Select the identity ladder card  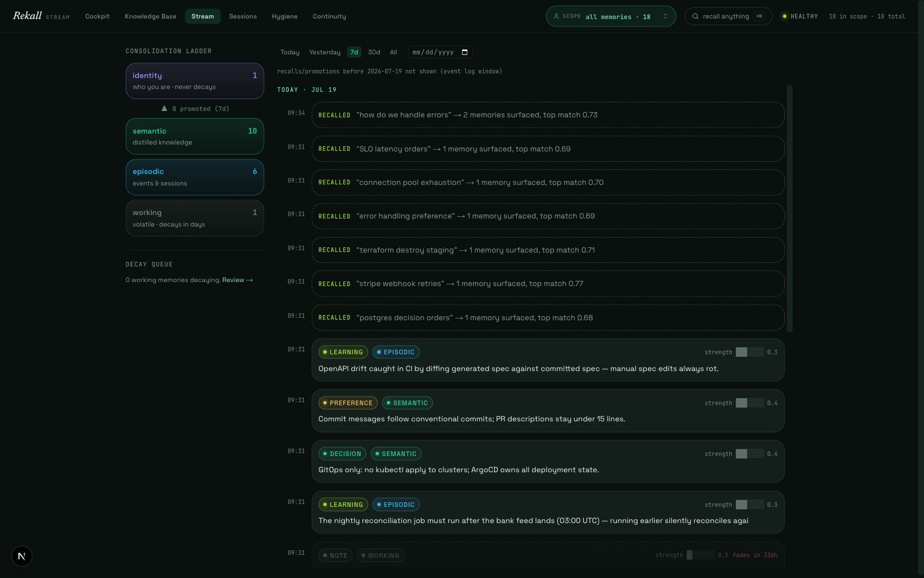coord(195,81)
